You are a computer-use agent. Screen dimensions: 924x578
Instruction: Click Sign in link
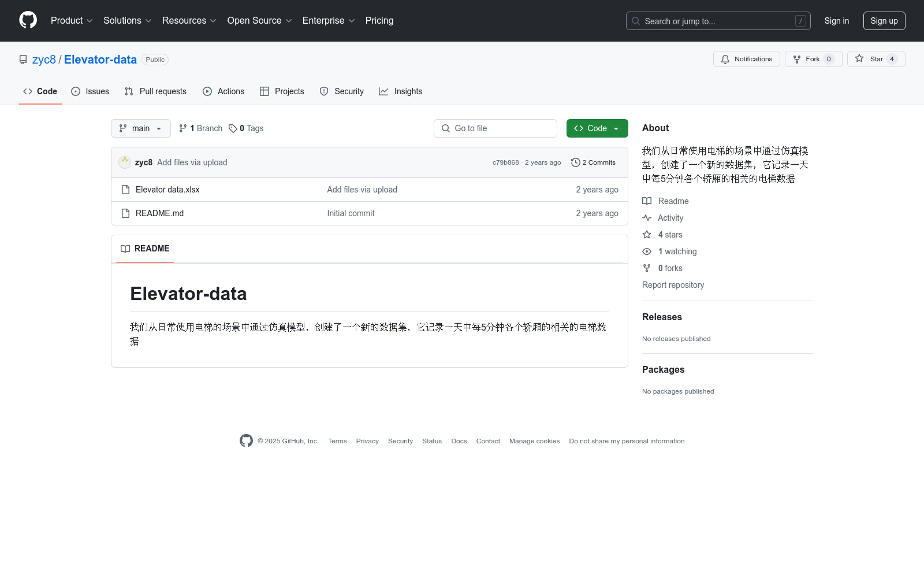[x=837, y=21]
